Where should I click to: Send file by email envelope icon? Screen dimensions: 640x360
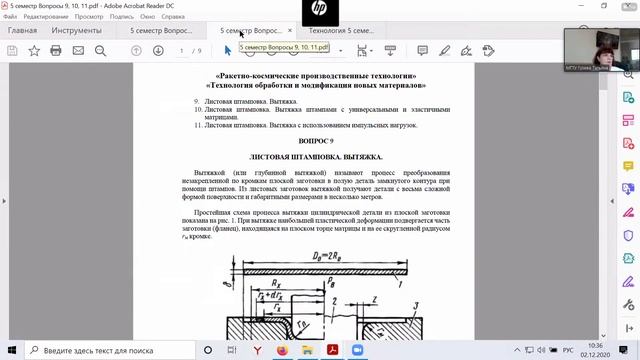pyautogui.click(x=78, y=51)
